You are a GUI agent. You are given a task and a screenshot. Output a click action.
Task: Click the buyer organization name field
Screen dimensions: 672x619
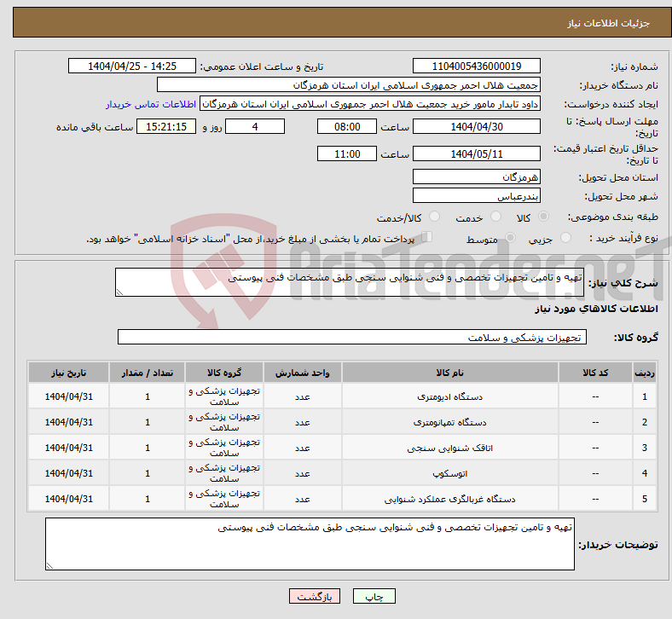pos(349,84)
